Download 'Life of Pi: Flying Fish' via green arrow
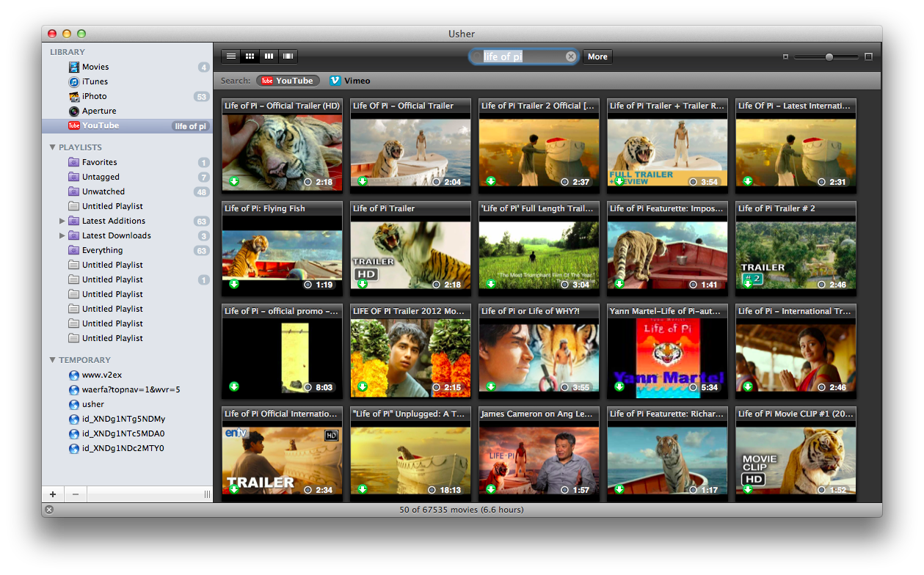This screenshot has height=575, width=924. tap(233, 284)
